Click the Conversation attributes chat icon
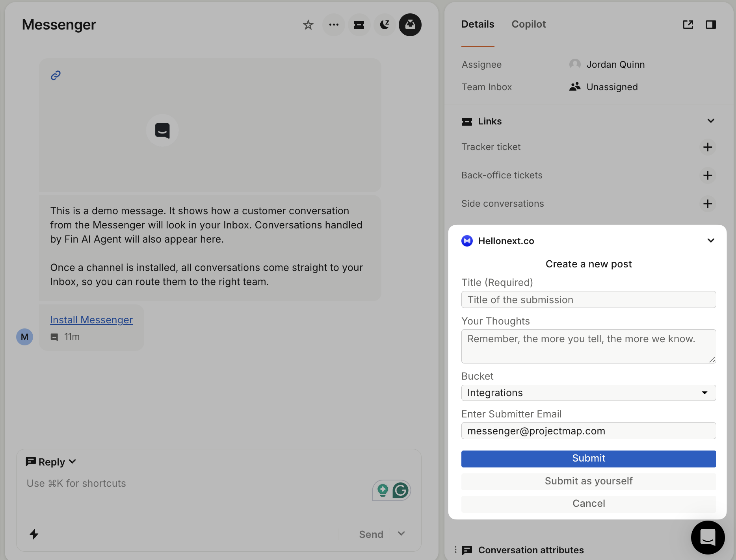Screen dimensions: 736x560 tap(467, 550)
